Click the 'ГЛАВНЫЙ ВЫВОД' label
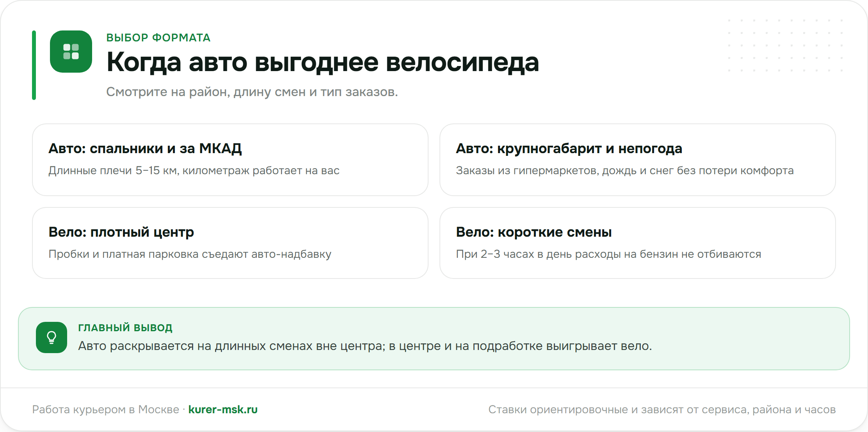The height and width of the screenshot is (432, 868). 125,328
